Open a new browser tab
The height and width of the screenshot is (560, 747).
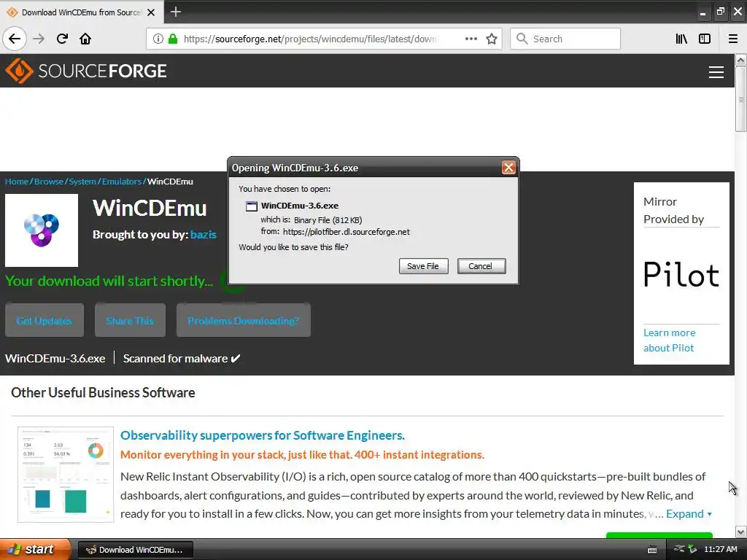[176, 12]
